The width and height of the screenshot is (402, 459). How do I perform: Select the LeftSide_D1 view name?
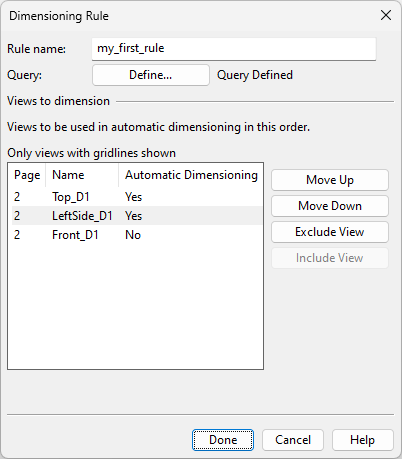pos(82,216)
